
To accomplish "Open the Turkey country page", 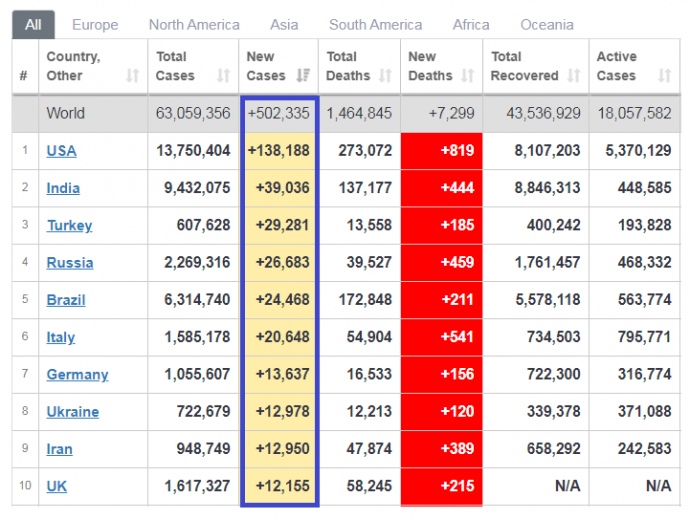I will coord(69,225).
